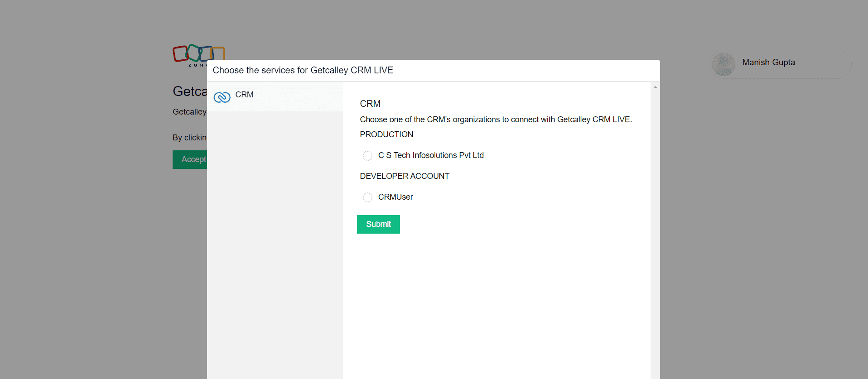This screenshot has width=868, height=379.
Task: Select the CRM service in the left sidebar
Action: coord(275,96)
